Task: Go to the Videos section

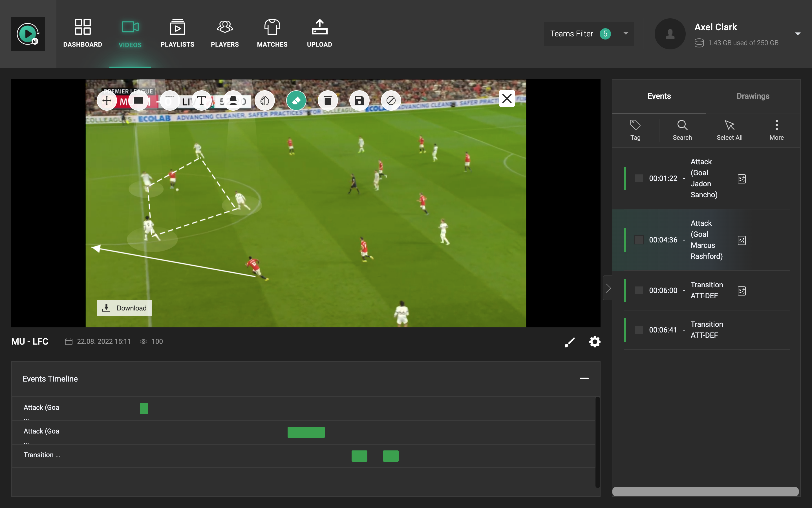Action: point(130,34)
